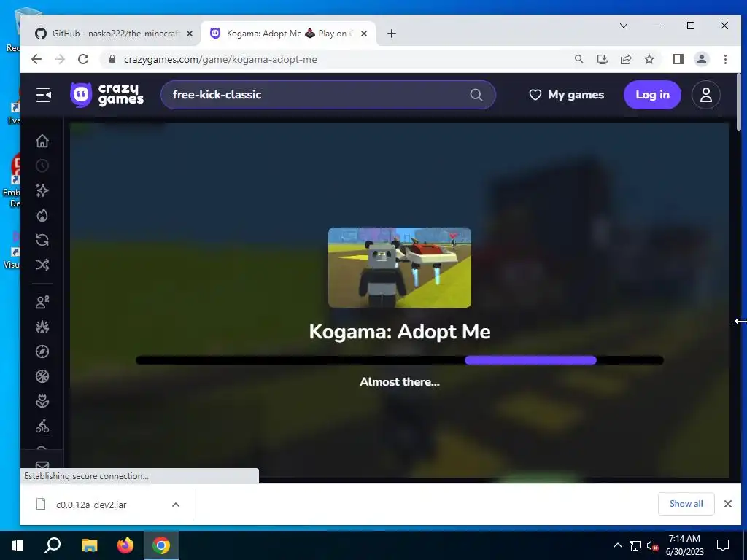
Task: Open Updated games refresh icon
Action: click(x=42, y=240)
